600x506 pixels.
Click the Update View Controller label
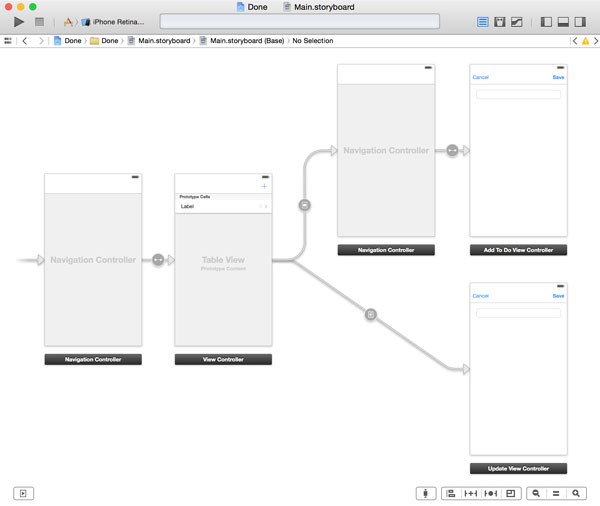pyautogui.click(x=518, y=468)
